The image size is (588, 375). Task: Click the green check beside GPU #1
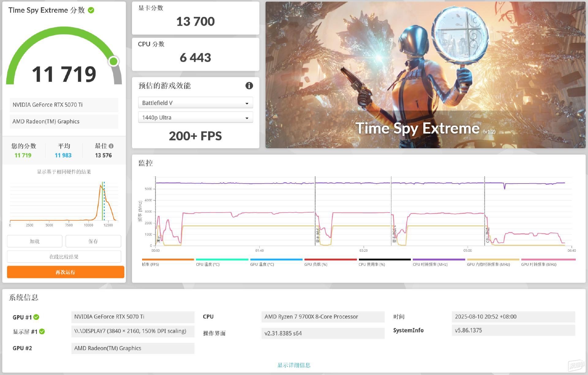coord(36,317)
